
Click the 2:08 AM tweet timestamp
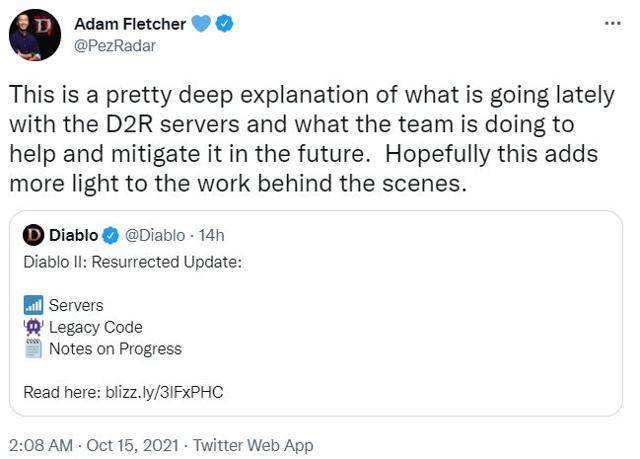[x=41, y=445]
